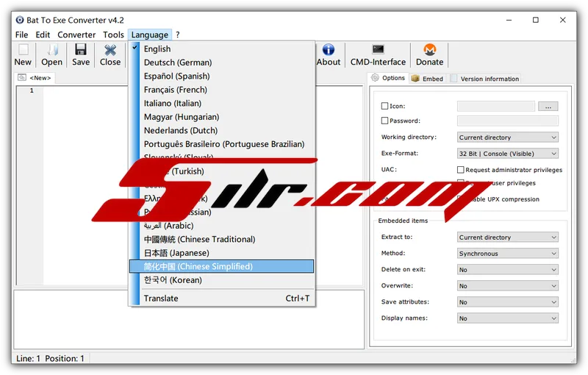Open the Tools menu
Image resolution: width=588 pixels, height=375 pixels.
tap(113, 35)
